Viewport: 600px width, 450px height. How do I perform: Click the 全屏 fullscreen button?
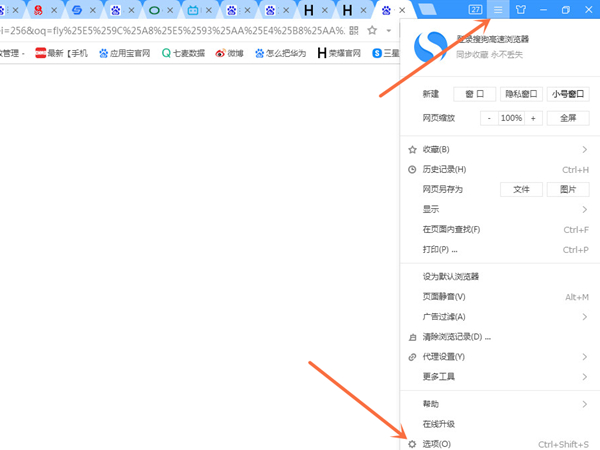click(567, 118)
